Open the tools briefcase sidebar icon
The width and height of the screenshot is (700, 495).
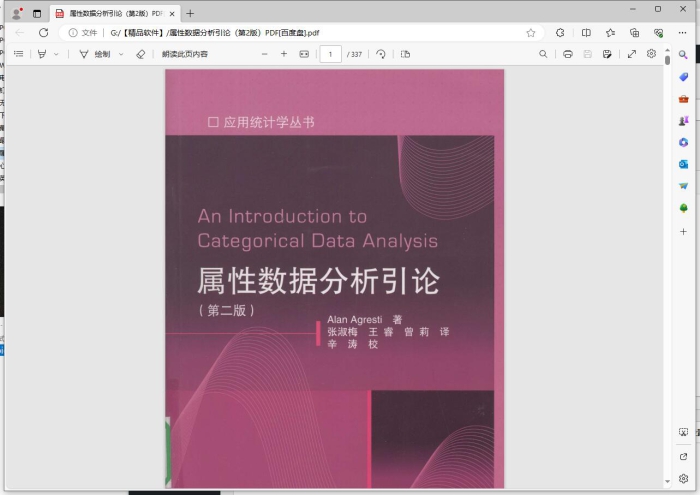tap(683, 99)
